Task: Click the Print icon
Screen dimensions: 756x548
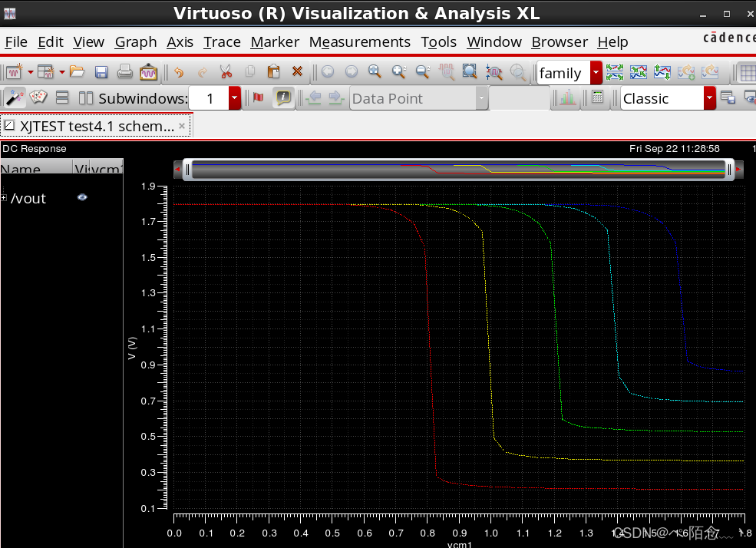Action: 125,72
